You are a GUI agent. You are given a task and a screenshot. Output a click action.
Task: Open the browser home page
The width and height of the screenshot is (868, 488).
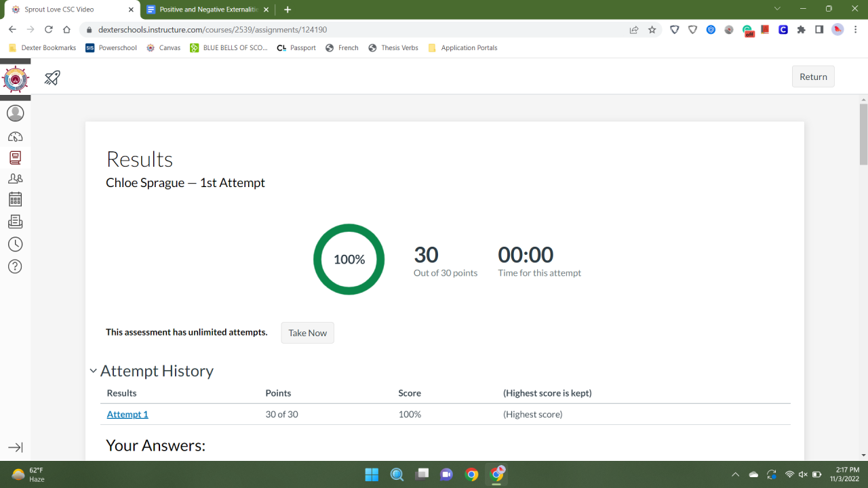(66, 30)
